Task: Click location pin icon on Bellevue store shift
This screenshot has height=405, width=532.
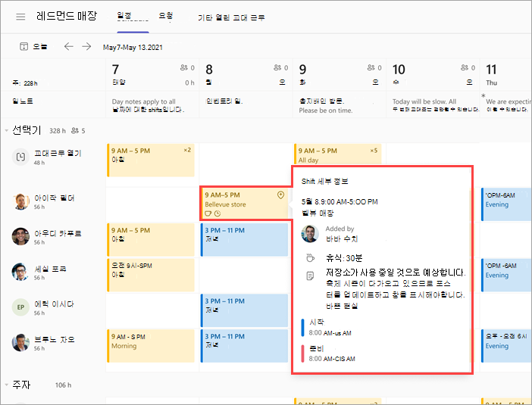Action: [280, 195]
